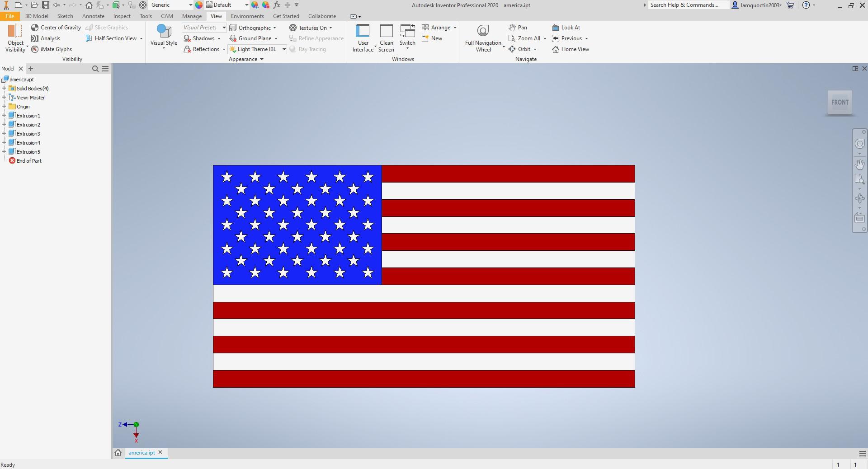Click the home icon beside document tabs
This screenshot has height=469, width=868.
click(x=118, y=453)
